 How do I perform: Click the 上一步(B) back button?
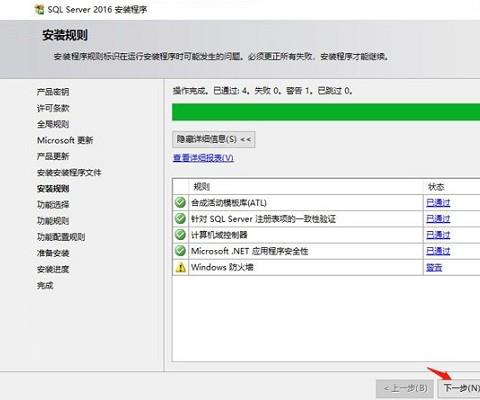tap(405, 388)
